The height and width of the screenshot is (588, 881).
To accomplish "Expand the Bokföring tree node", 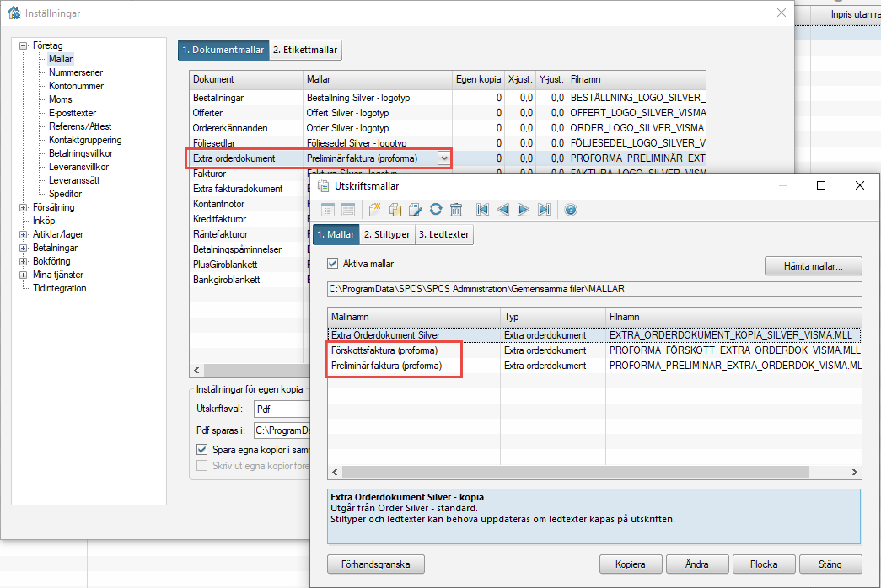I will (x=24, y=261).
